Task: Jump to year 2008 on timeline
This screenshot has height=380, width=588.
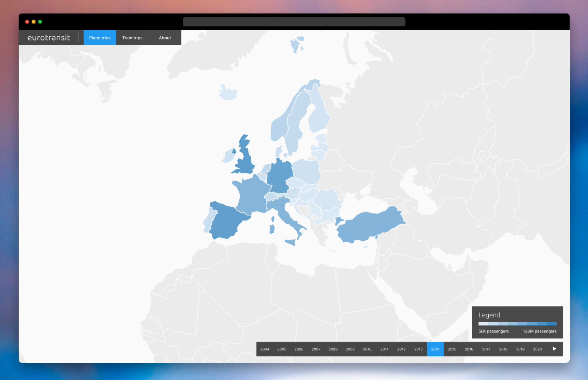Action: tap(333, 349)
